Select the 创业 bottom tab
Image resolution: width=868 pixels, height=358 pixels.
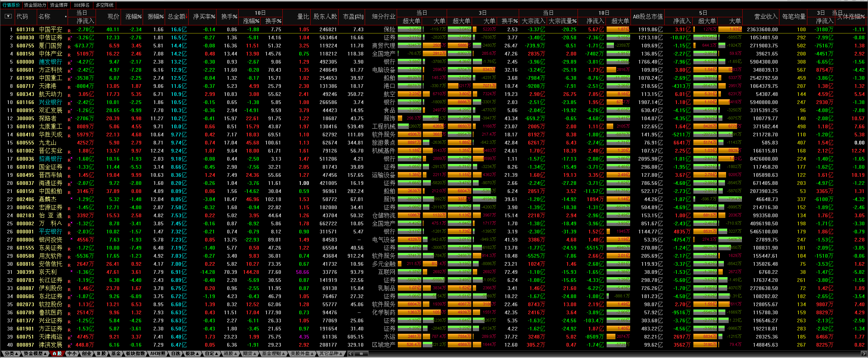[86, 354]
